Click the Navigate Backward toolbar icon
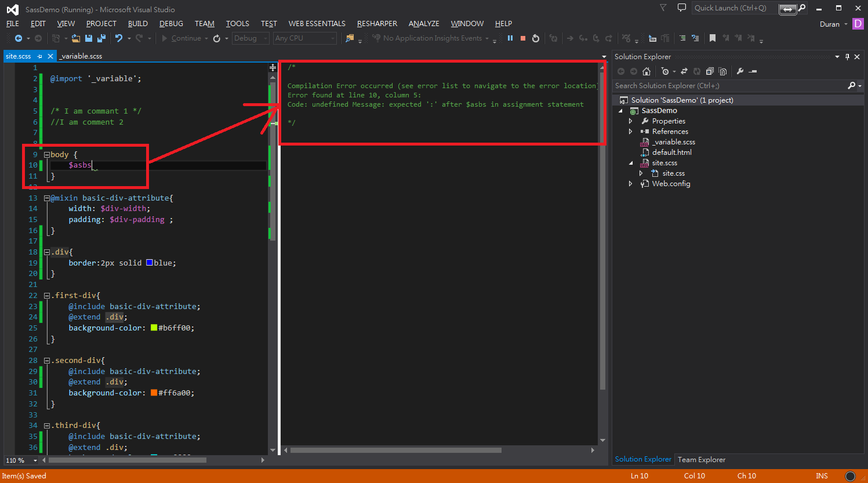The image size is (868, 483). click(x=19, y=38)
